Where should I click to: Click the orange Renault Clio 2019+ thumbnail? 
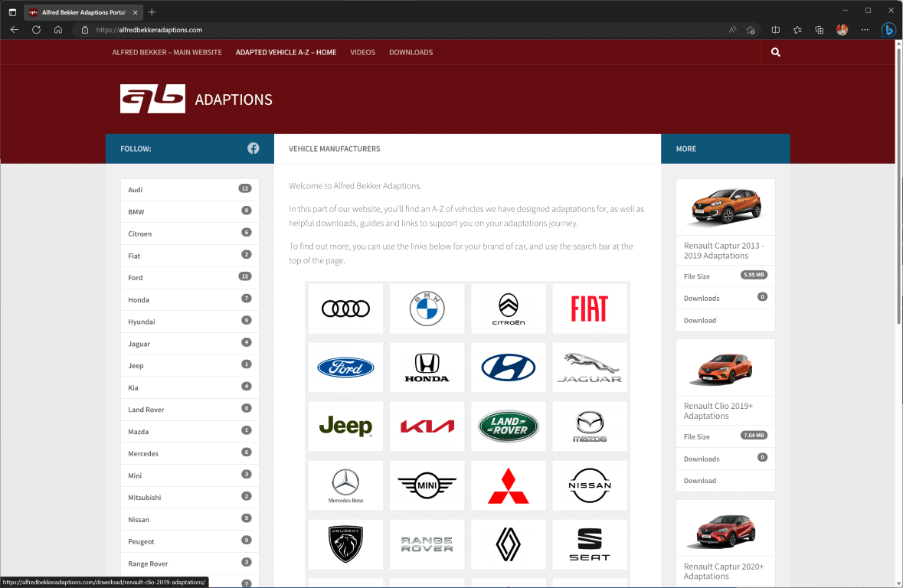[725, 368]
